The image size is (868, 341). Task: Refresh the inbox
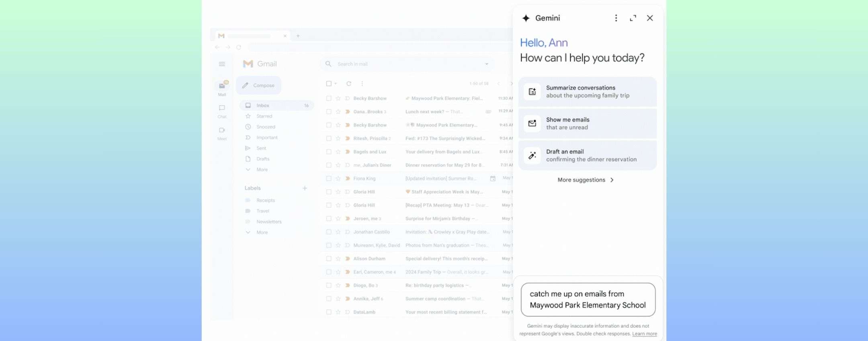click(349, 84)
